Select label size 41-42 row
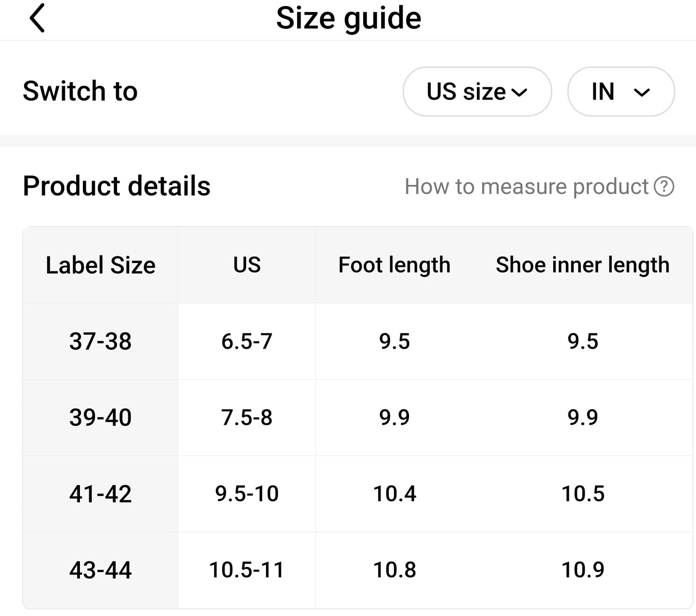Viewport: 696px width, 616px height. (x=357, y=494)
